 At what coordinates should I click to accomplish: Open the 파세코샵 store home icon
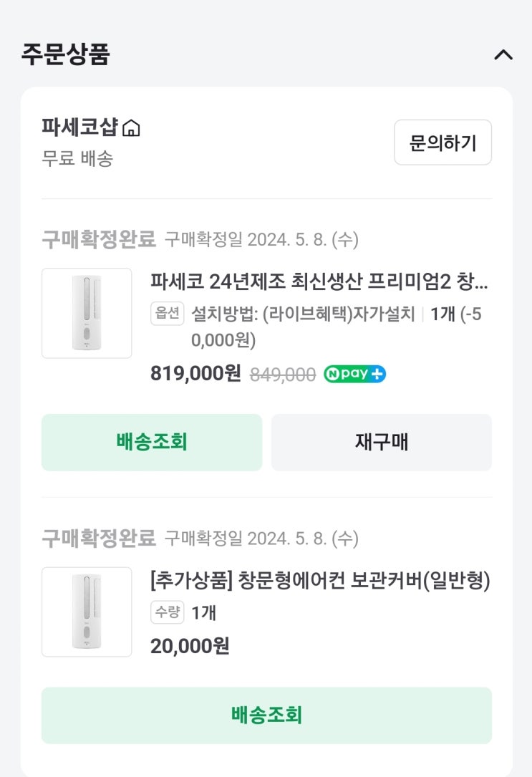[131, 129]
